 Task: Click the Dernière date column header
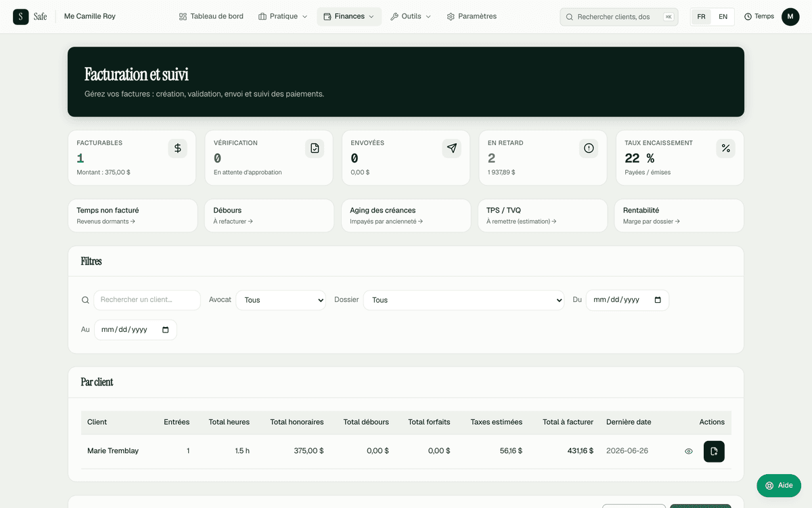click(x=629, y=422)
